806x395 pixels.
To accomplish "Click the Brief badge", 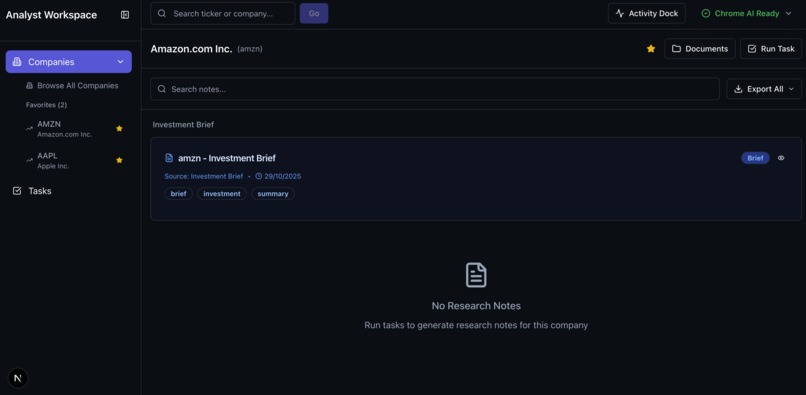I will point(755,158).
